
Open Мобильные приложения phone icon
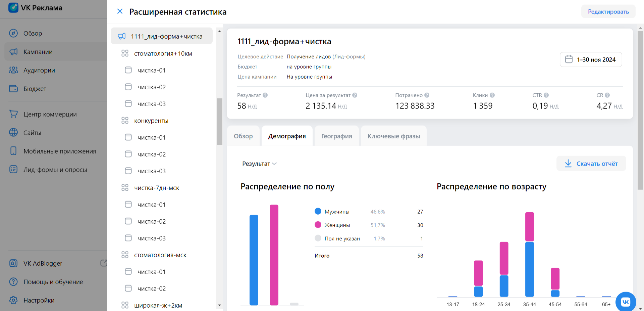pyautogui.click(x=13, y=151)
